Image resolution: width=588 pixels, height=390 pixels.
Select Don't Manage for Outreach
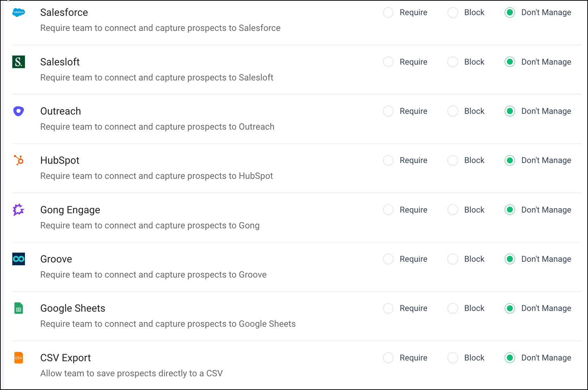coord(510,111)
